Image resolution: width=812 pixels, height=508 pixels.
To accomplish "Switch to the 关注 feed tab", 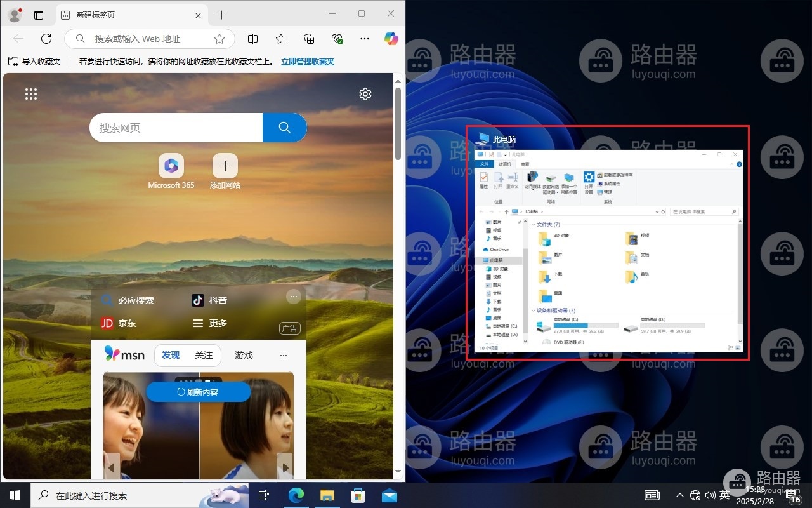I will (x=204, y=355).
